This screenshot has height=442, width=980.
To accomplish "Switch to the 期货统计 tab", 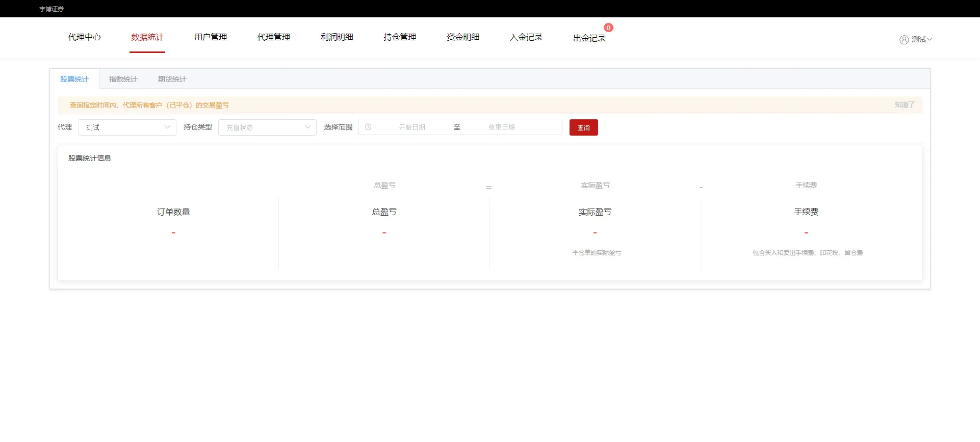I will (x=172, y=79).
